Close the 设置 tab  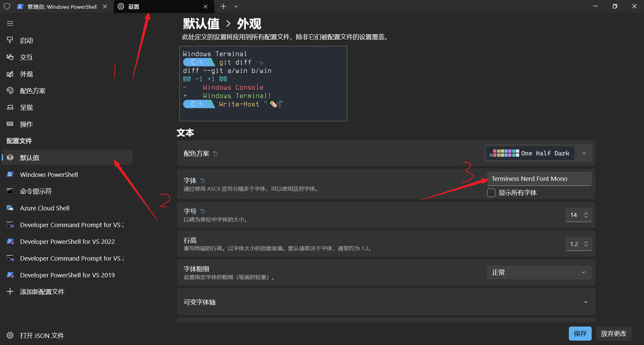[x=206, y=6]
